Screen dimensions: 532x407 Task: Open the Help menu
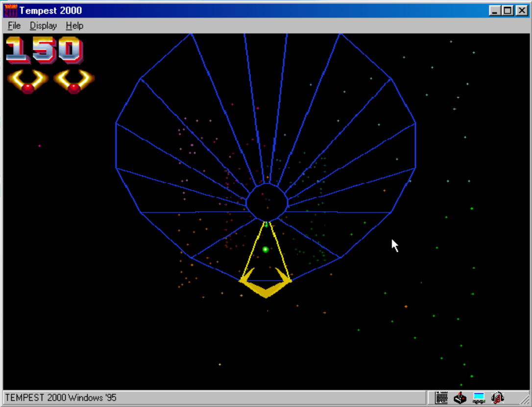click(x=74, y=26)
